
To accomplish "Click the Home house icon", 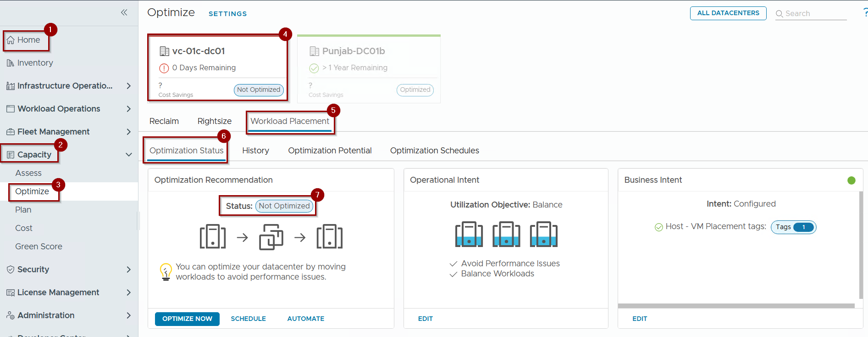I will point(11,40).
